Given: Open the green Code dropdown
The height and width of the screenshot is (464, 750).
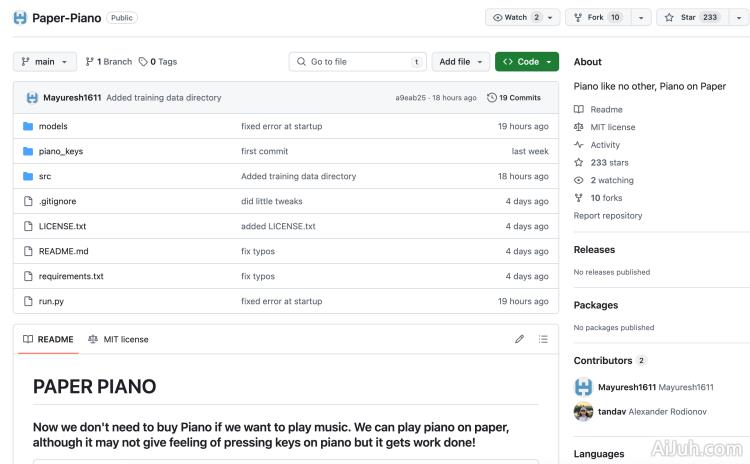Looking at the screenshot, I should click(526, 62).
